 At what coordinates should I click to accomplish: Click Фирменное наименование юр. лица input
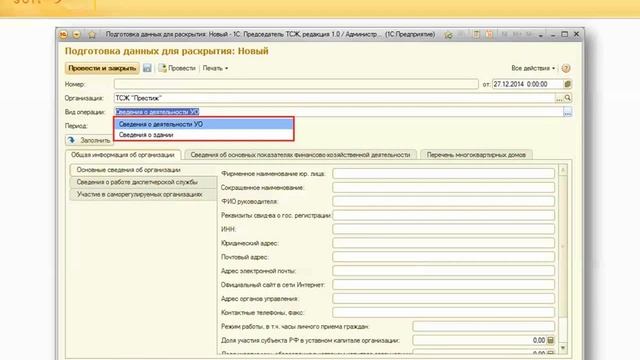(x=444, y=174)
